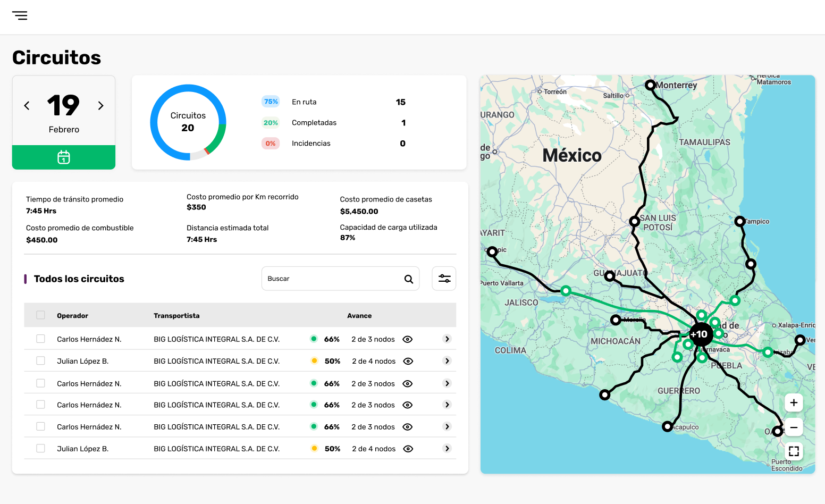Click the 20% Completadas badge
Image resolution: width=825 pixels, height=504 pixels.
click(271, 123)
